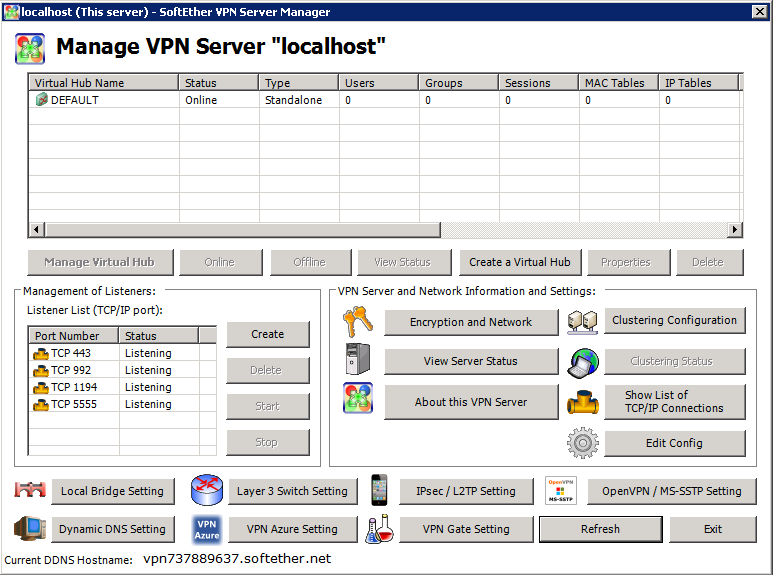Sort hubs by the Sessions column header
The image size is (773, 575).
[x=537, y=83]
